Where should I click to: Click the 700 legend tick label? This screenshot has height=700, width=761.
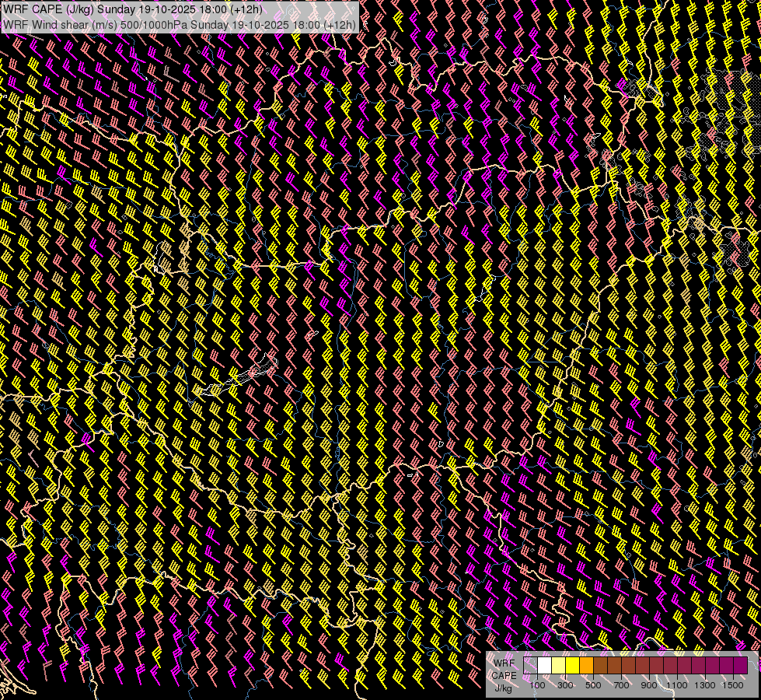click(621, 685)
